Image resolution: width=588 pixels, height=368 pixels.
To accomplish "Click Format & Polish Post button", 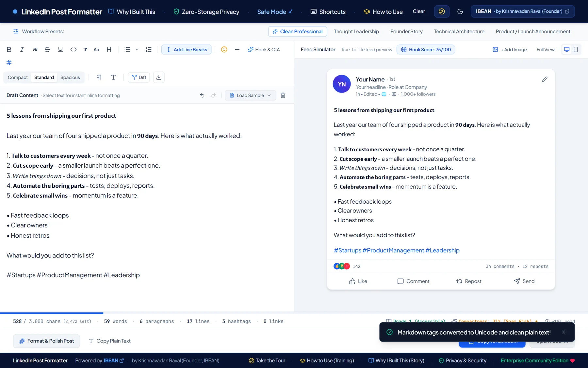I will click(46, 341).
